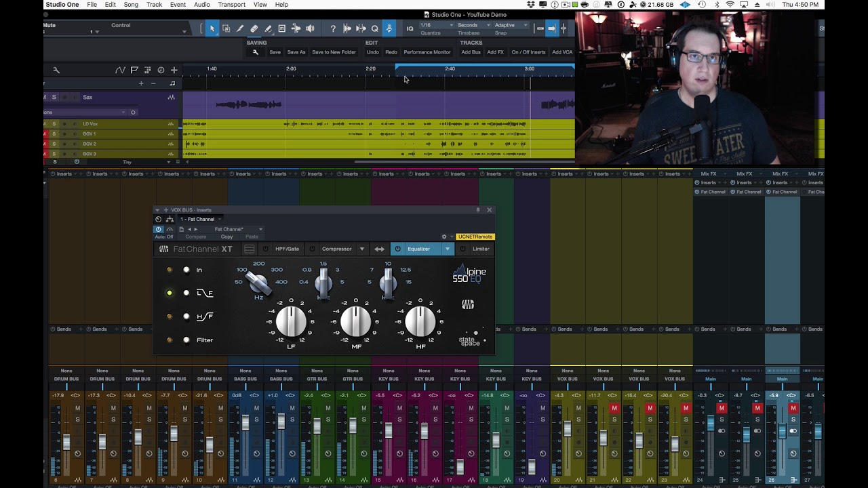Expand the Control parameter dropdown

[184, 31]
